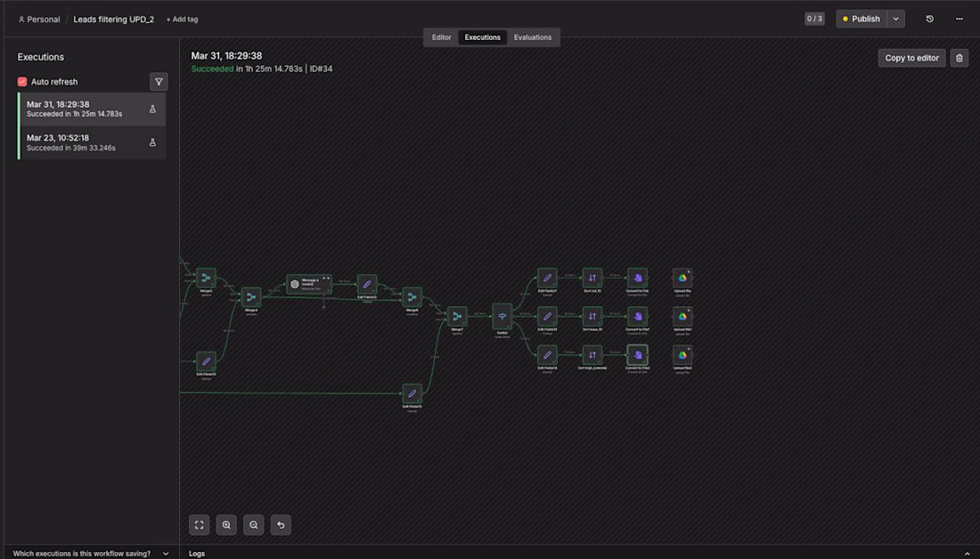
Task: Select the Mar 31, 18:29:38 execution
Action: 91,109
